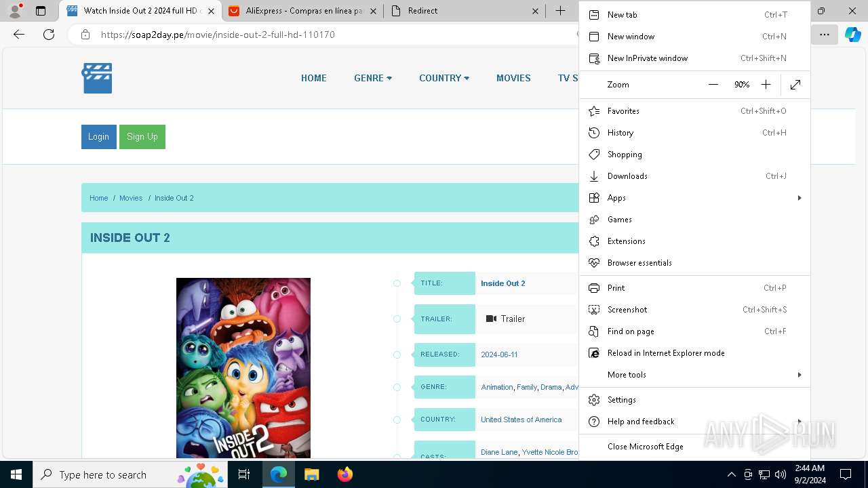Open History from the Edge menu

694,133
